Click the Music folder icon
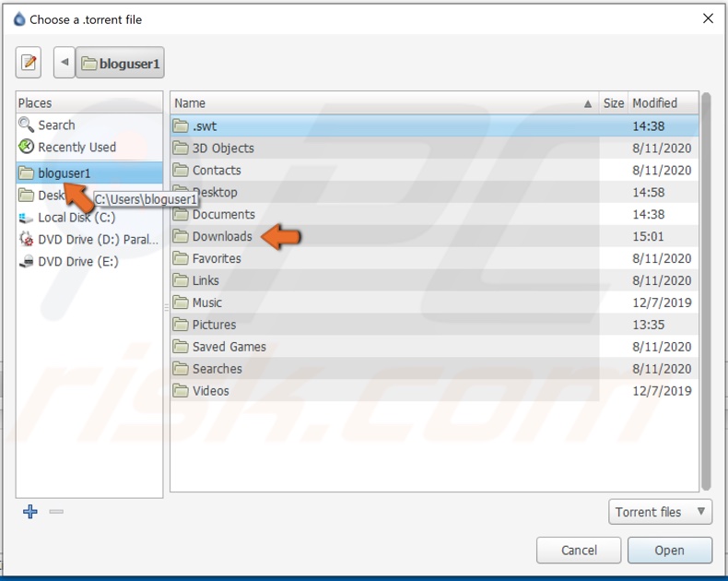Image resolution: width=728 pixels, height=581 pixels. [x=181, y=302]
